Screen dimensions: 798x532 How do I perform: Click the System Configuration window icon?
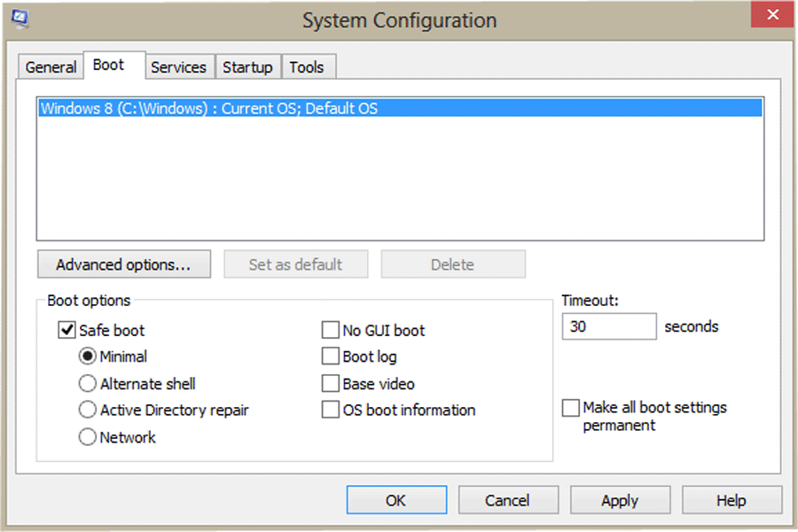(20, 16)
